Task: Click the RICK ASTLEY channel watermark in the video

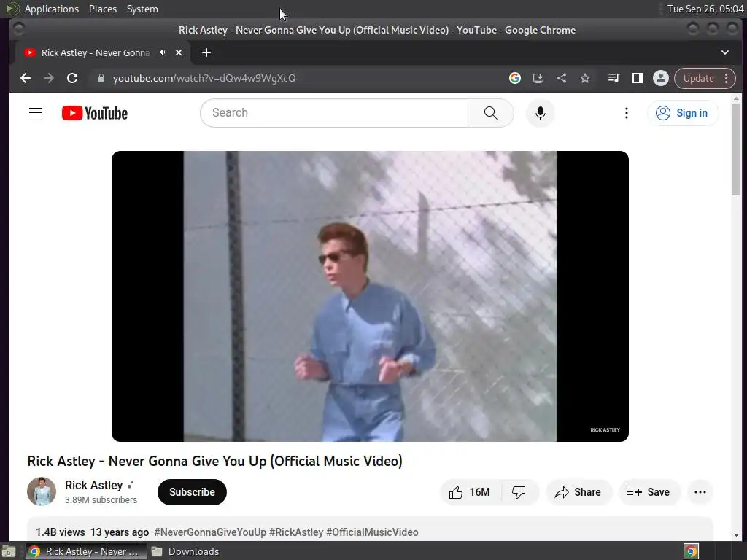Action: coord(605,429)
